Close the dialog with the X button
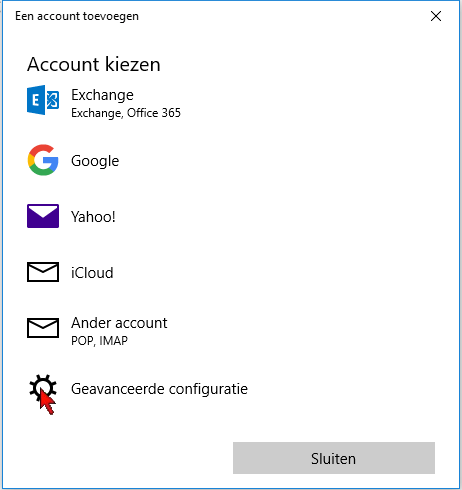 pos(436,16)
